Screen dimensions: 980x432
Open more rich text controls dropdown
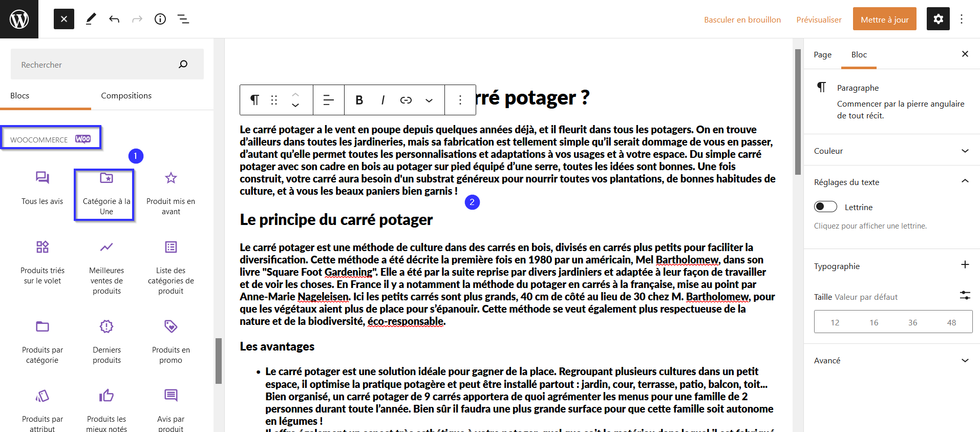click(429, 100)
